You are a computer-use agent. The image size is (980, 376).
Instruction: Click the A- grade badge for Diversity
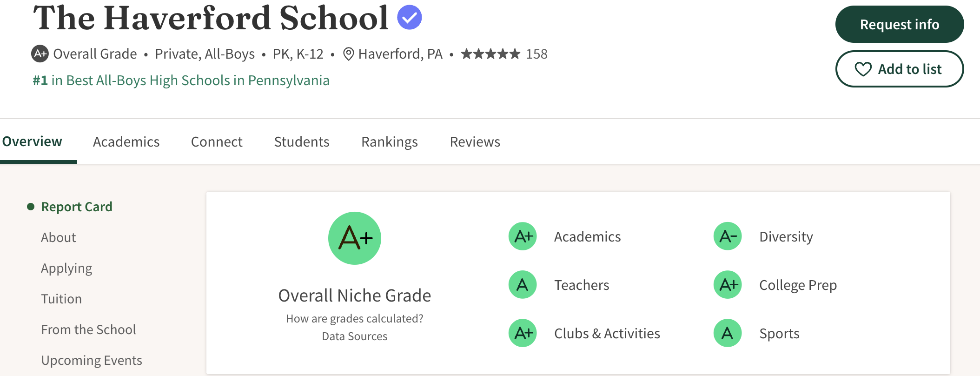point(728,236)
